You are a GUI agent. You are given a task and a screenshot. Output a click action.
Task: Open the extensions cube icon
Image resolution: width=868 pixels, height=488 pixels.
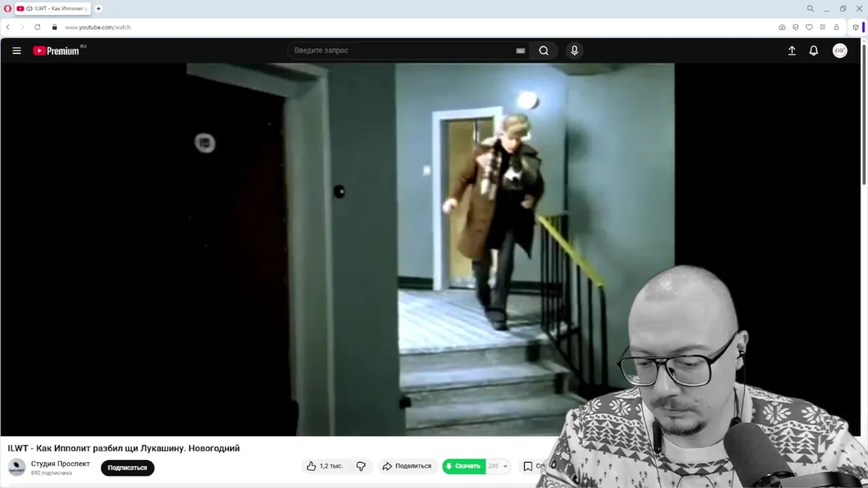coord(856,27)
